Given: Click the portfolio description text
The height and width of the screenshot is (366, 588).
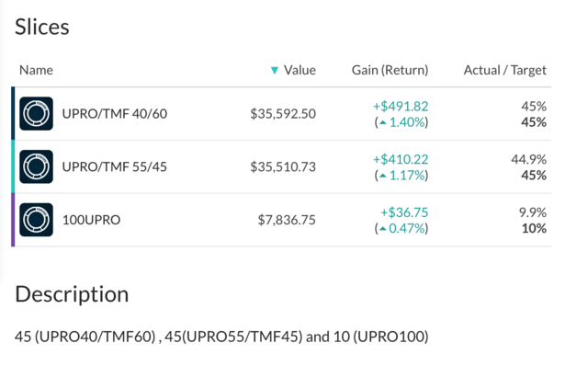Looking at the screenshot, I should click(x=221, y=337).
